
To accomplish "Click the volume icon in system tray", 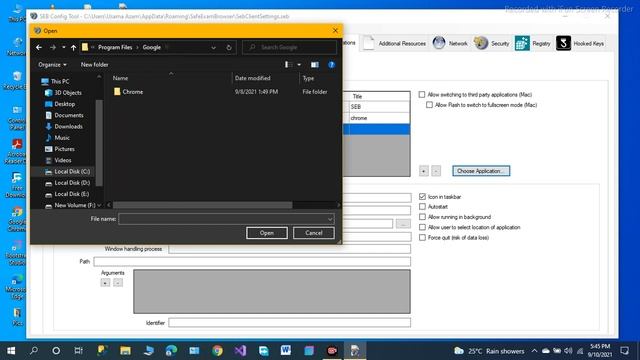I will (x=568, y=351).
